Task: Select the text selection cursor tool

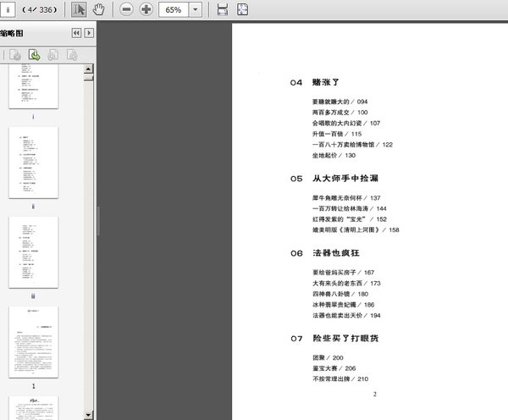Action: tap(79, 9)
